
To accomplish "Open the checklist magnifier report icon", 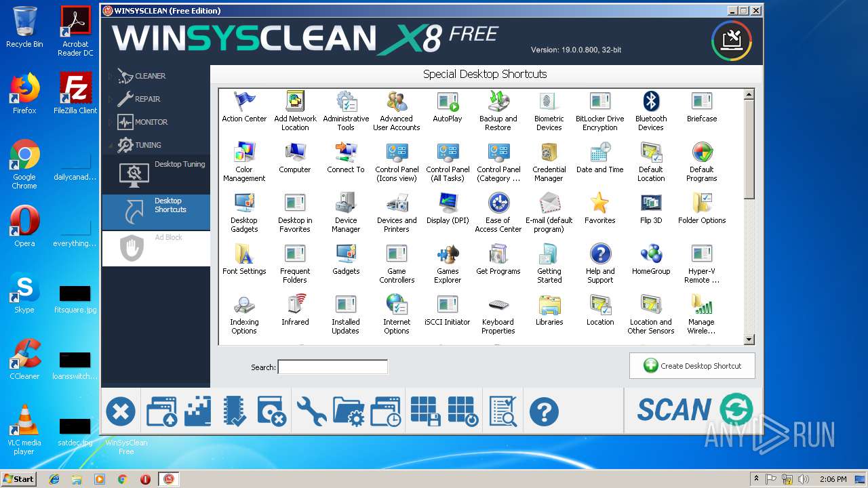I will [503, 411].
